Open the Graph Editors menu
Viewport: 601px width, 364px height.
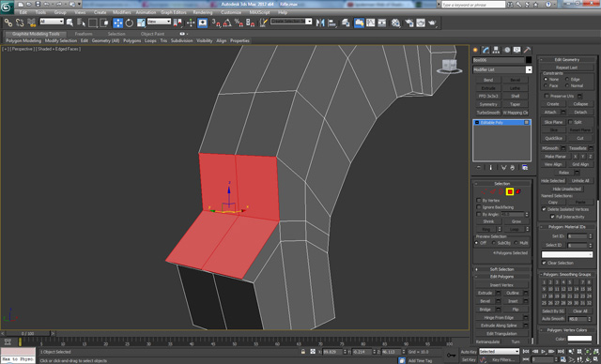pos(173,12)
